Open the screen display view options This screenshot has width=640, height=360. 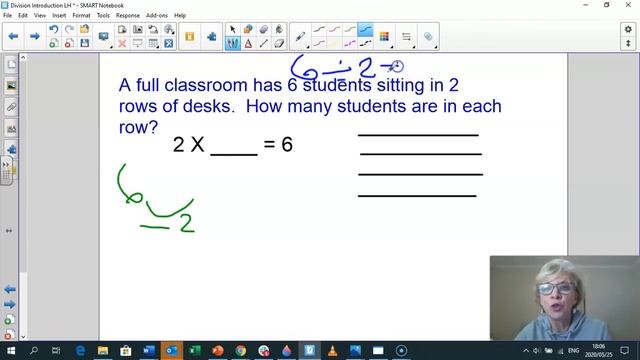coord(104,36)
